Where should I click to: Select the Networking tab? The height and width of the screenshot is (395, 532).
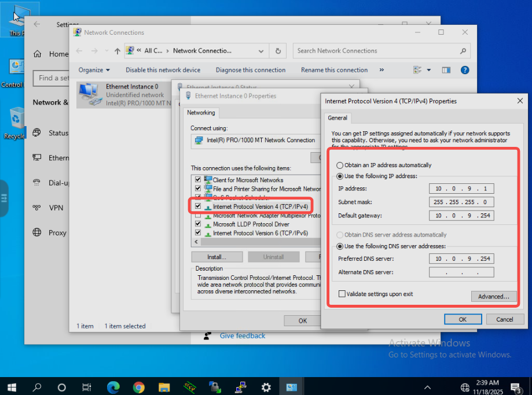pyautogui.click(x=201, y=113)
